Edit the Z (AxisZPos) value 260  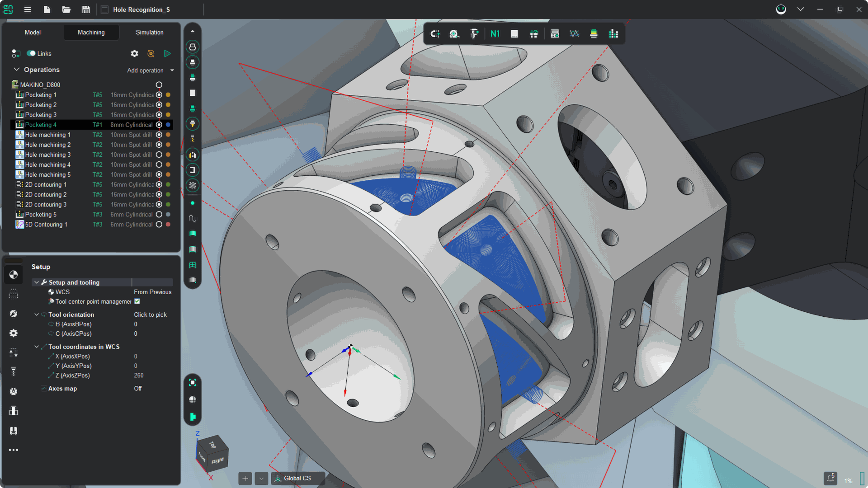pyautogui.click(x=138, y=375)
